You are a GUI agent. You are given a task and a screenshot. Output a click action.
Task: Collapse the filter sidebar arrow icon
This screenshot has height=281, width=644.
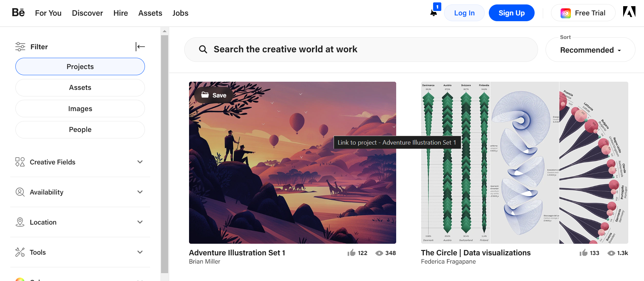[x=140, y=46]
